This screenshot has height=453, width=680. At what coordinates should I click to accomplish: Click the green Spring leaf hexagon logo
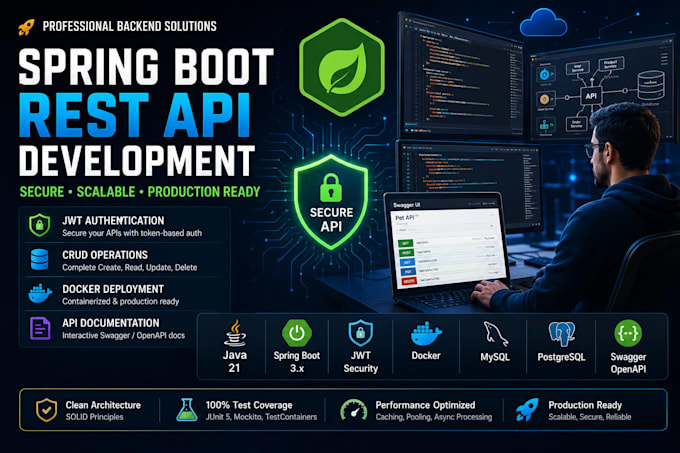[342, 67]
